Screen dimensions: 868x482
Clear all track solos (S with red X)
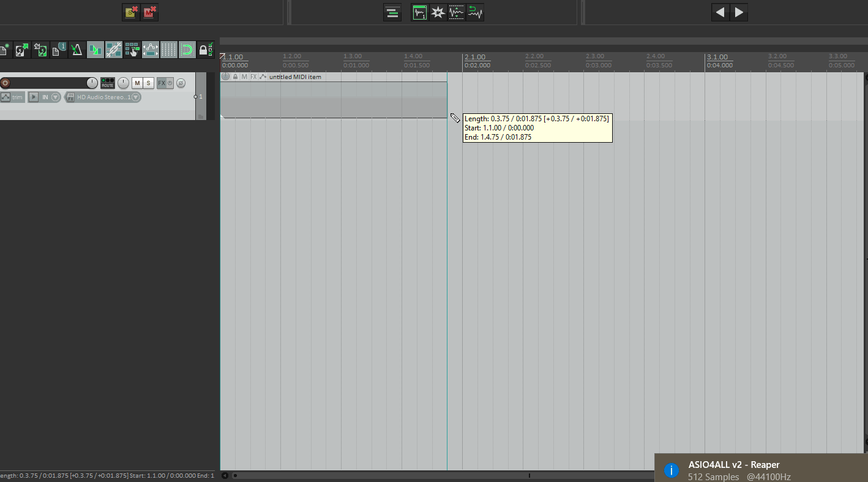point(131,12)
